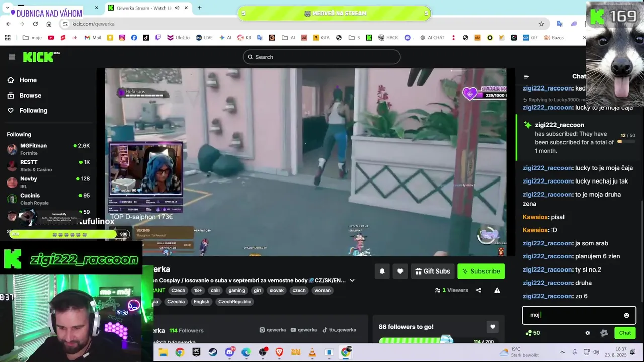644x362 pixels.
Task: Click the Czech tag
Action: coord(178,290)
